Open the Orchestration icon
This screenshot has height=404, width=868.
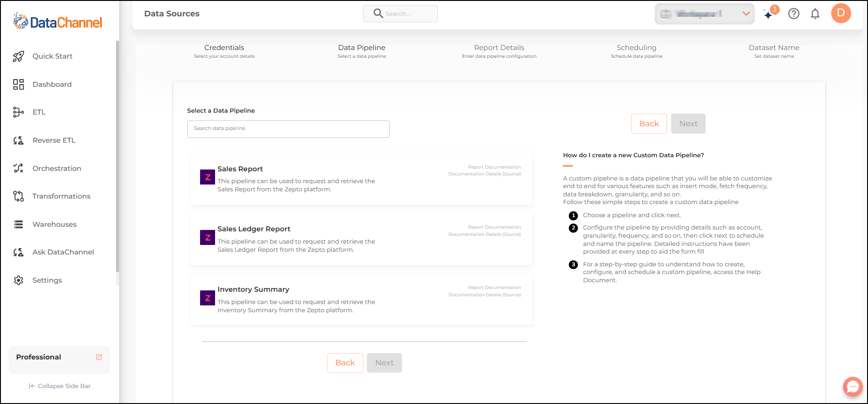pos(18,168)
